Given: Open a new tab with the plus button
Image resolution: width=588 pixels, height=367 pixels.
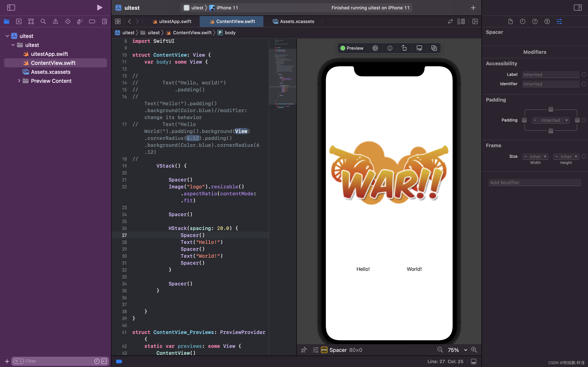Looking at the screenshot, I should click(x=473, y=8).
